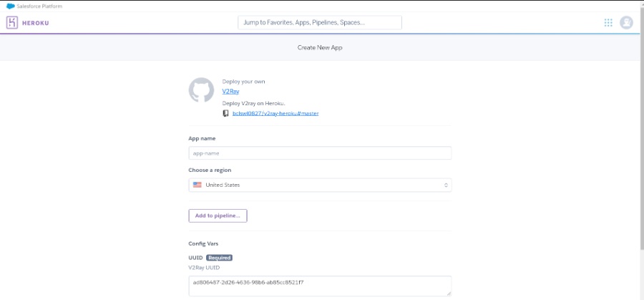644x300 pixels.
Task: Click the scrollbar up arrow
Action: click(x=640, y=5)
